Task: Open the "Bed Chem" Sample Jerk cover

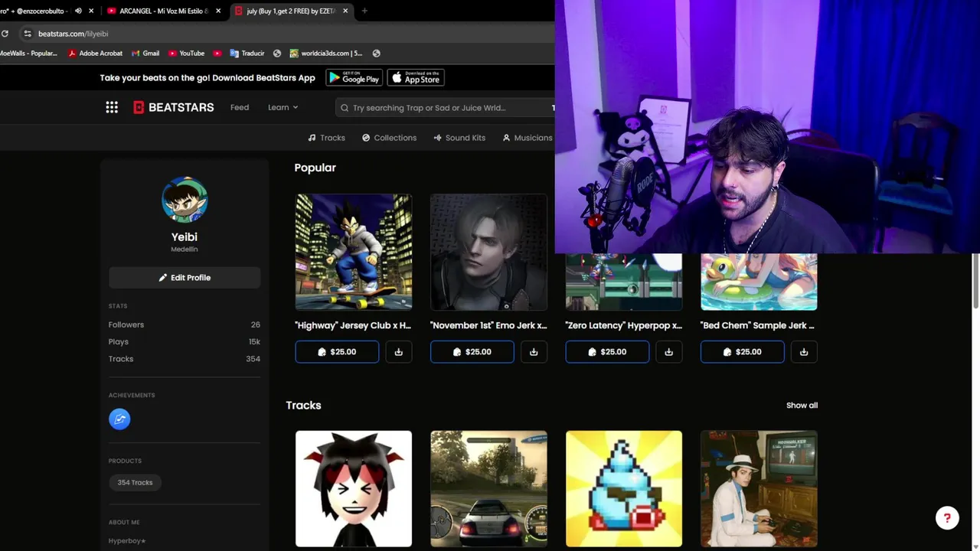Action: pyautogui.click(x=759, y=281)
